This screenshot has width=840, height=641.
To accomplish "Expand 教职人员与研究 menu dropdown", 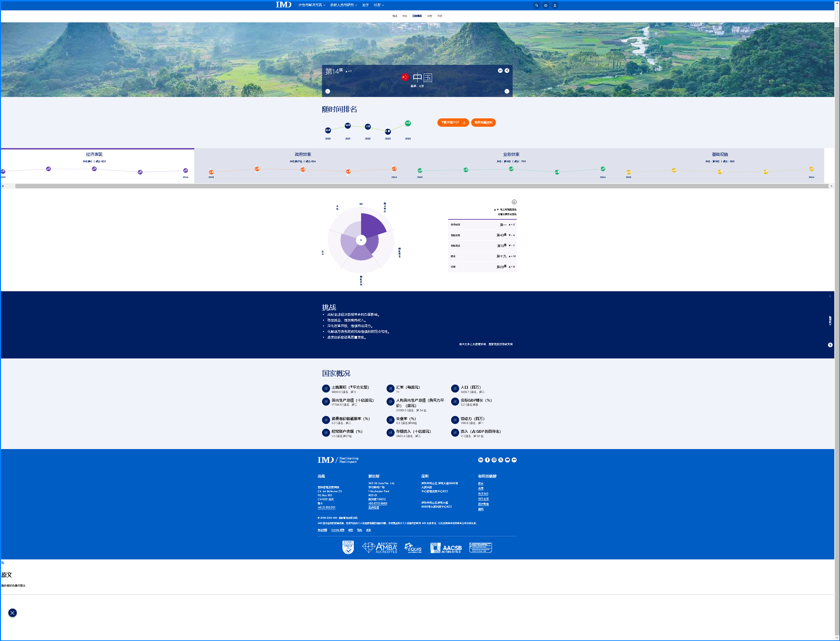I will point(343,5).
